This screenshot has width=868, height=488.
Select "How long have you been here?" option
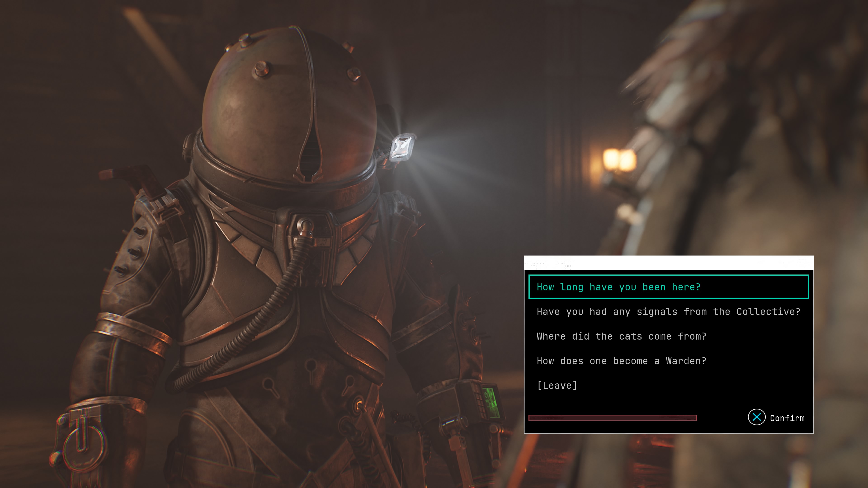coord(669,287)
